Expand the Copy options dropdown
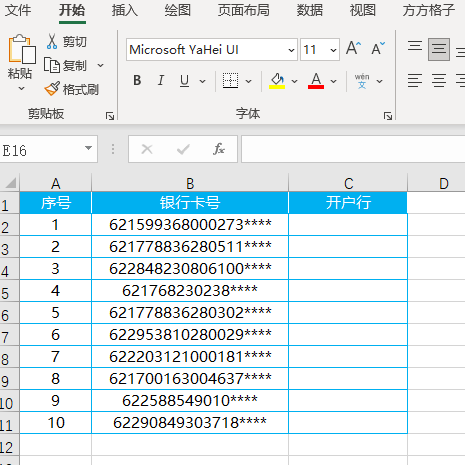Viewport: 465px width, 465px height. (100, 65)
